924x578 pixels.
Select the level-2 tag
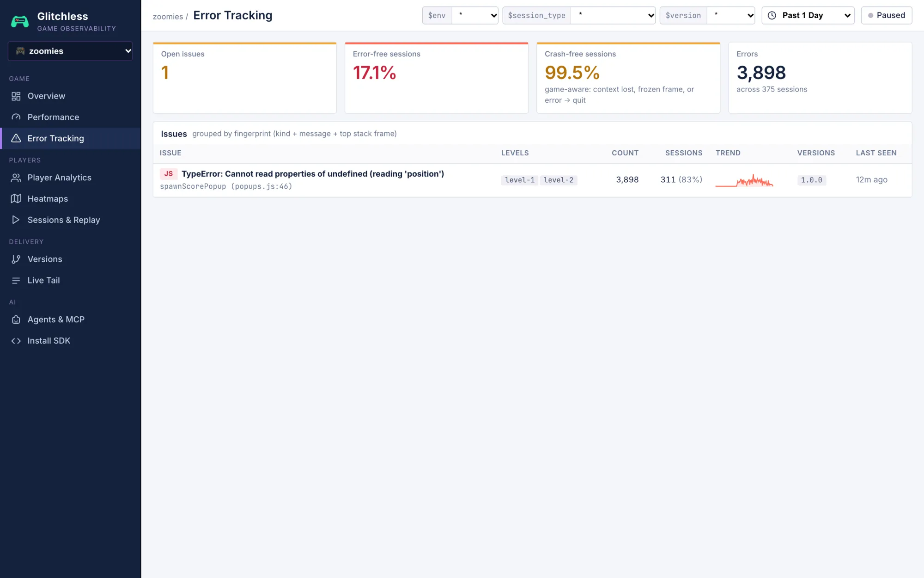pyautogui.click(x=559, y=180)
